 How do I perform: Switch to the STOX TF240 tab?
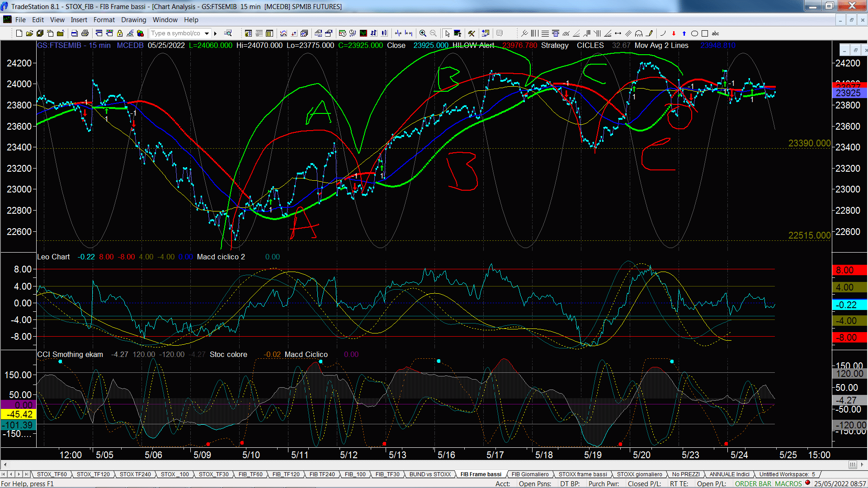coord(135,474)
